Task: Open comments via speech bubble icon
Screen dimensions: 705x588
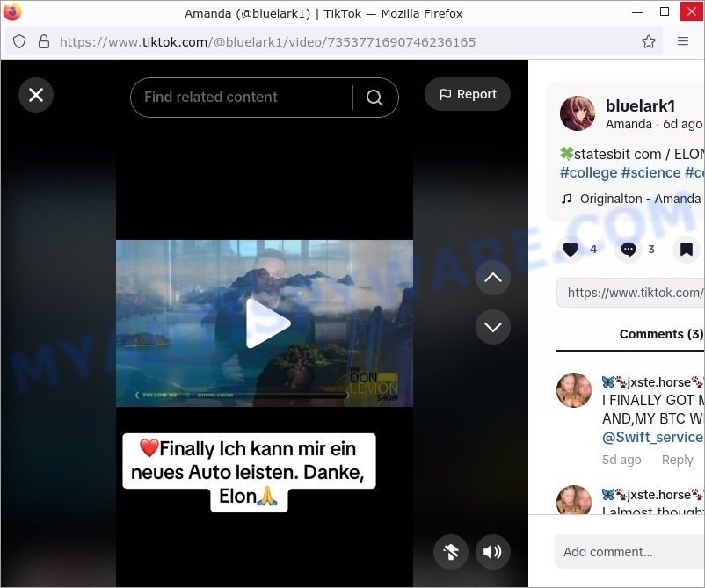Action: coord(629,249)
